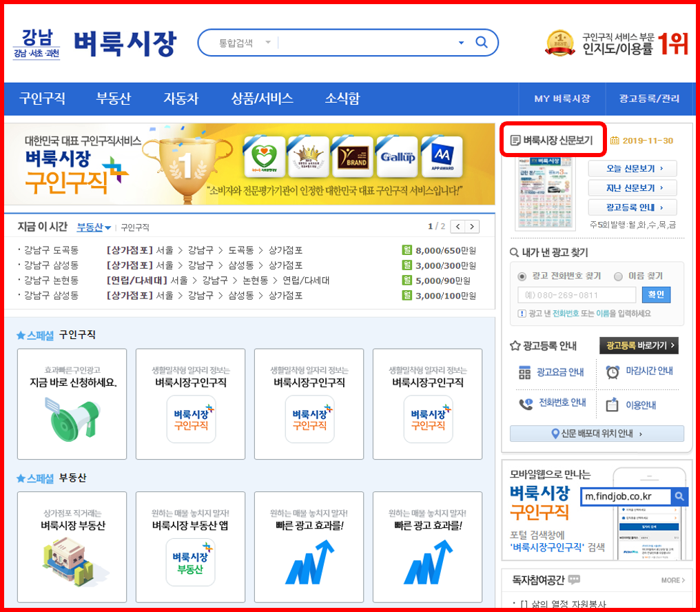Click 신문 배포대 위치 안내 bar
700x612 pixels.
[597, 433]
